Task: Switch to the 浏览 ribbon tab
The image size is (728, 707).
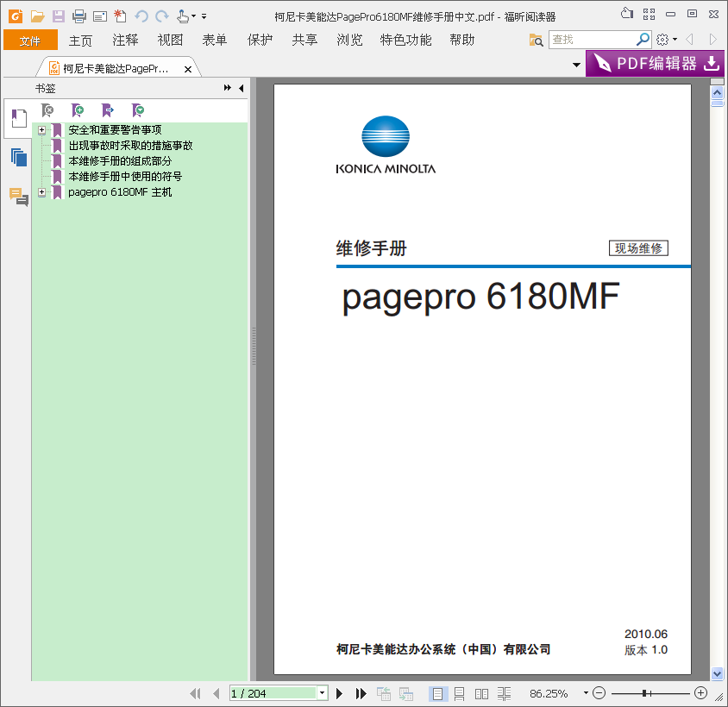Action: click(349, 41)
